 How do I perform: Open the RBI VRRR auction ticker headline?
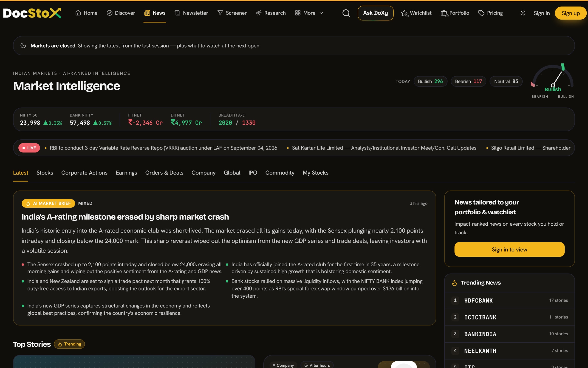pos(163,148)
